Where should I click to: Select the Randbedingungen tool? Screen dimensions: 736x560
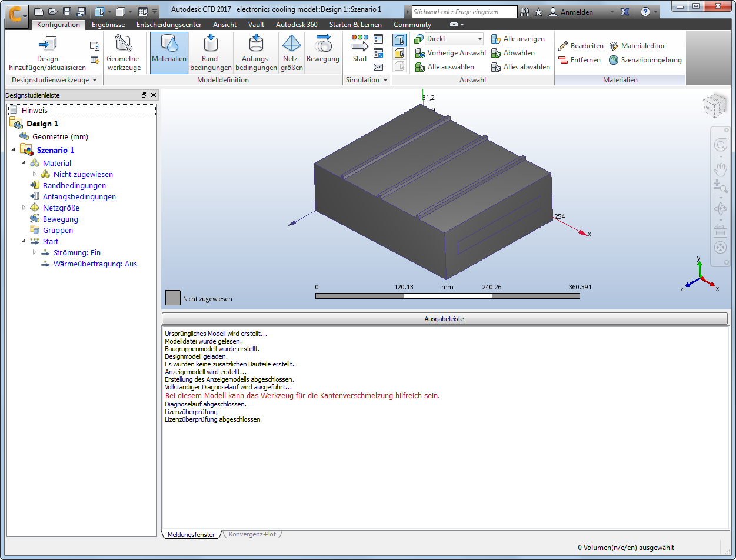point(211,53)
